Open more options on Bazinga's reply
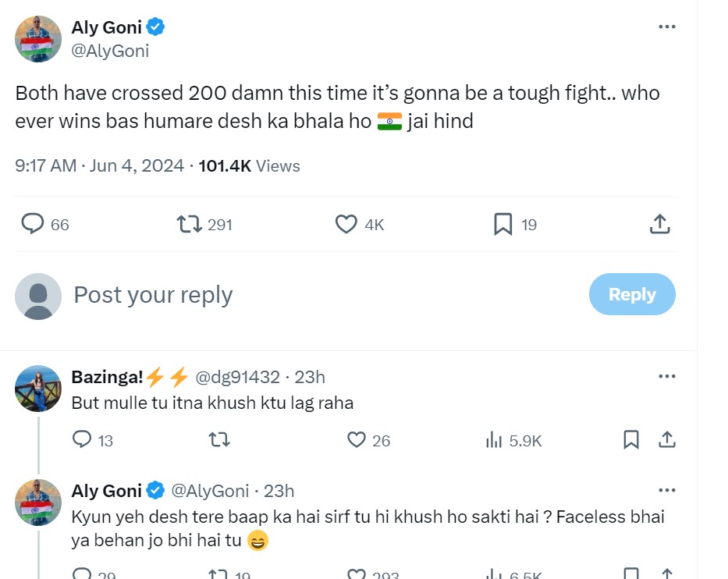Image resolution: width=728 pixels, height=579 pixels. coord(666,377)
